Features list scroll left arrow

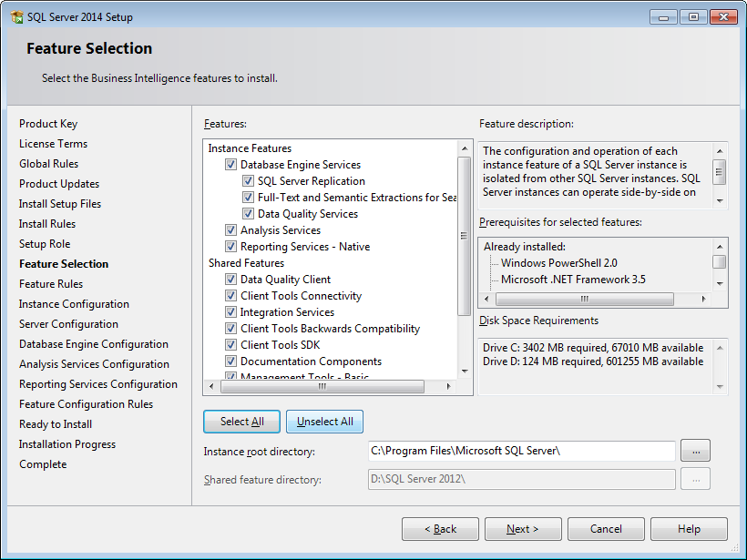(211, 386)
